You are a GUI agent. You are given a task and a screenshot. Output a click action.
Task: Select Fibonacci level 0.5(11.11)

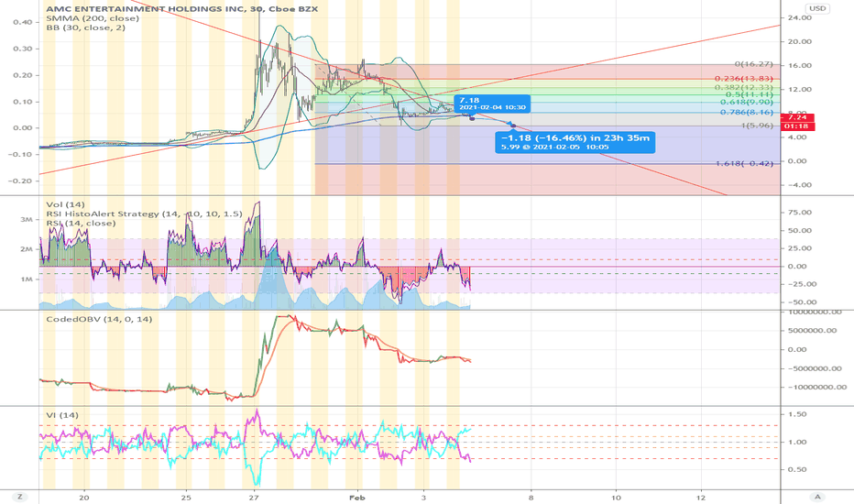tap(749, 94)
